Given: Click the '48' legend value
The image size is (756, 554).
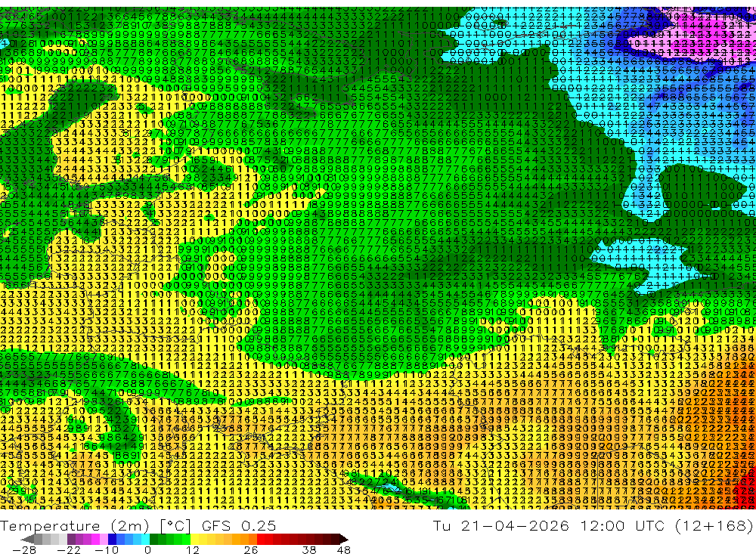Looking at the screenshot, I should [x=344, y=550].
